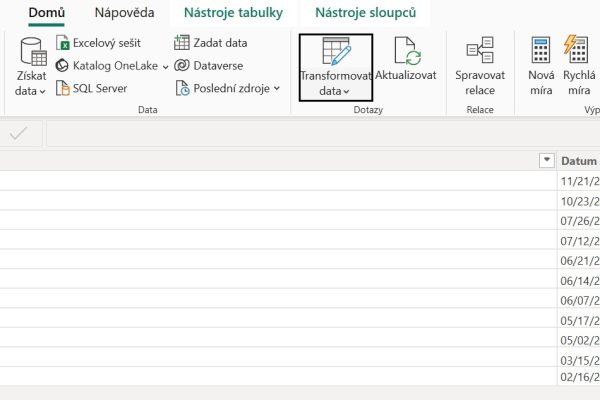Click the Aktualizovat label
Viewport: 600px width, 400px height.
406,75
